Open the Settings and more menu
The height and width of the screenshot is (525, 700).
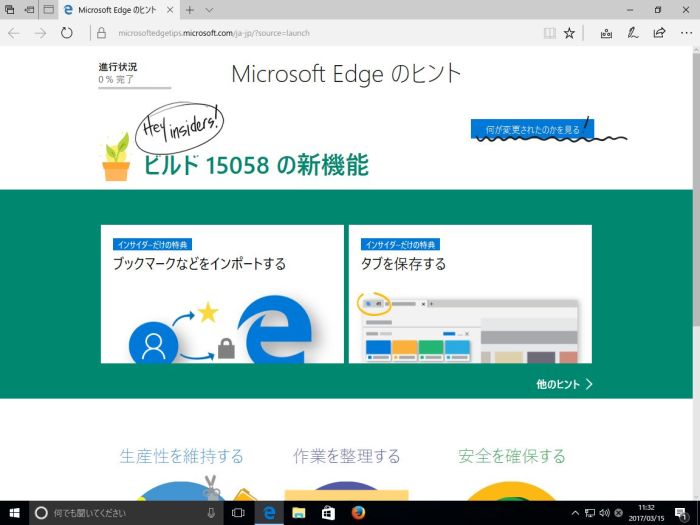pos(685,33)
